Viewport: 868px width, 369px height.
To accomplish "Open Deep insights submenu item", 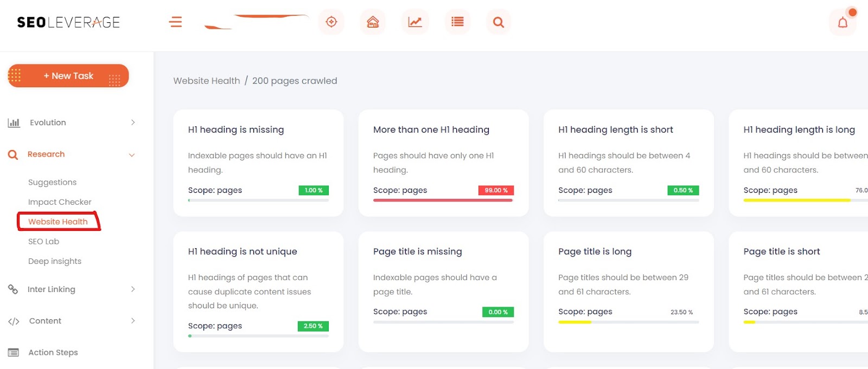I will point(55,261).
